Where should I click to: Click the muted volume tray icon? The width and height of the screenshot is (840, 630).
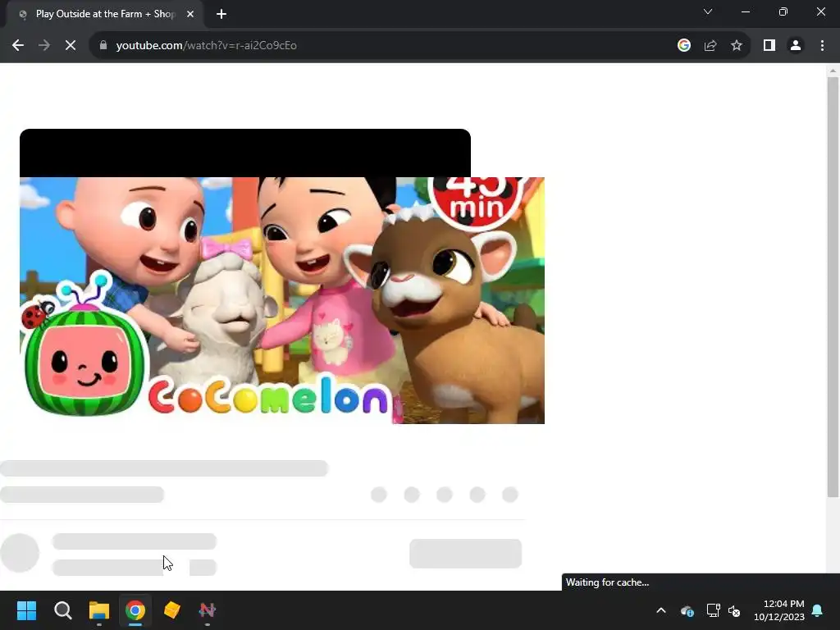point(734,610)
